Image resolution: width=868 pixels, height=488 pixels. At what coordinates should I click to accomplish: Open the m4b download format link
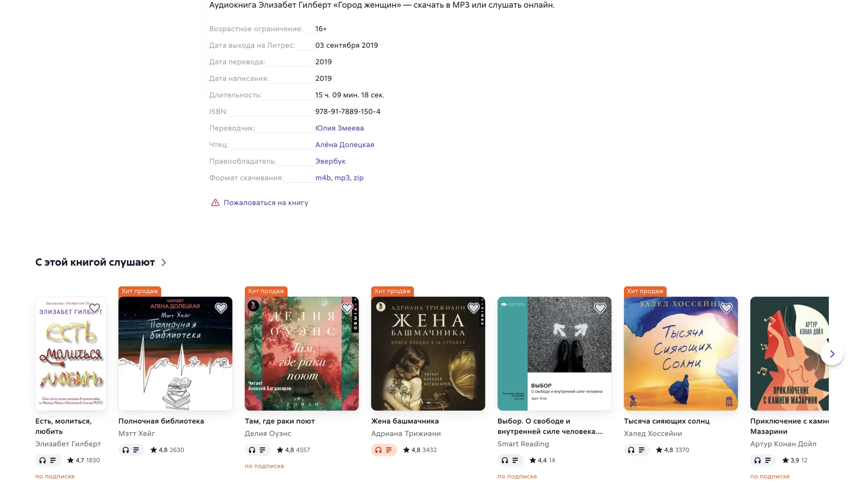[323, 178]
